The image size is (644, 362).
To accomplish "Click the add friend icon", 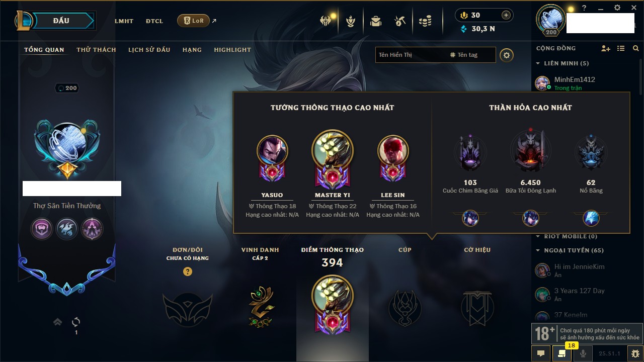I will 606,48.
